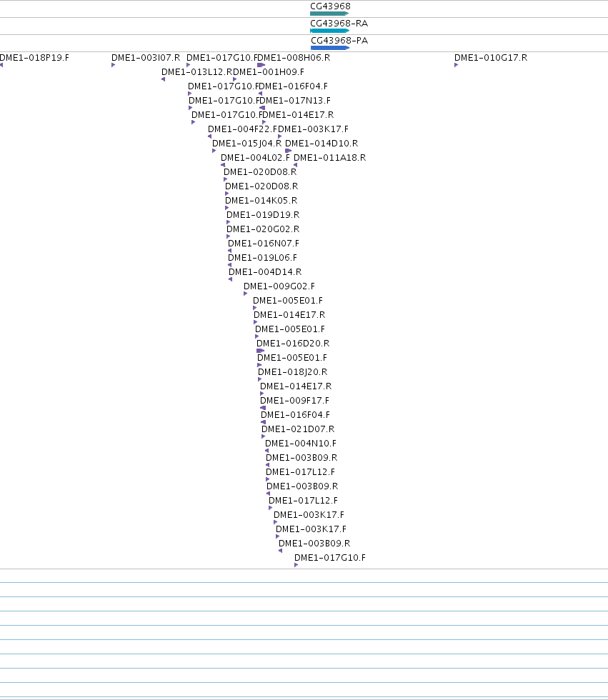Click the CG43968-PA protein label
This screenshot has width=608, height=700.
pyautogui.click(x=339, y=40)
